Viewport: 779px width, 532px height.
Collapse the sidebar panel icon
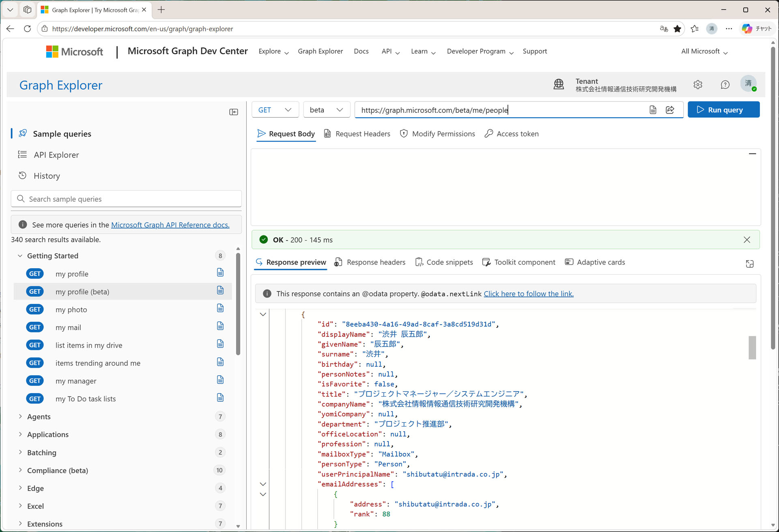[x=234, y=112]
